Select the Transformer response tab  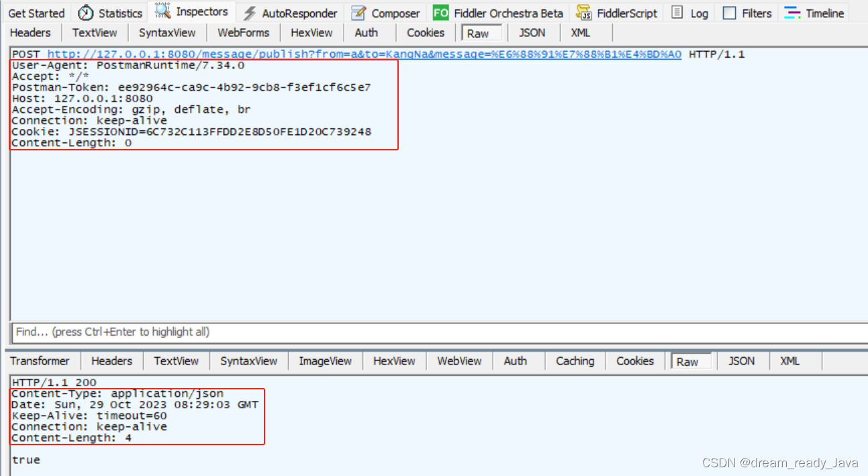click(x=40, y=361)
